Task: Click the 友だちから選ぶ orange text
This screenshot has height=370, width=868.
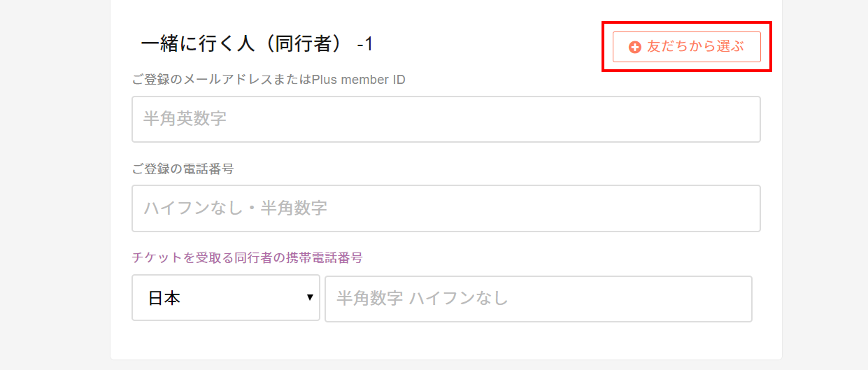Action: 695,47
